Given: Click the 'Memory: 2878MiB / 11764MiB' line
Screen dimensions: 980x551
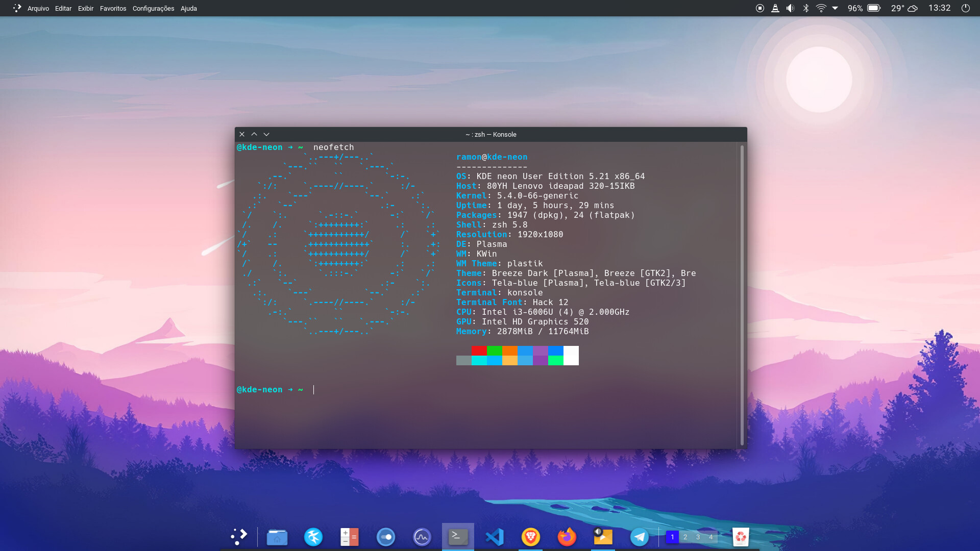Looking at the screenshot, I should coord(522,332).
